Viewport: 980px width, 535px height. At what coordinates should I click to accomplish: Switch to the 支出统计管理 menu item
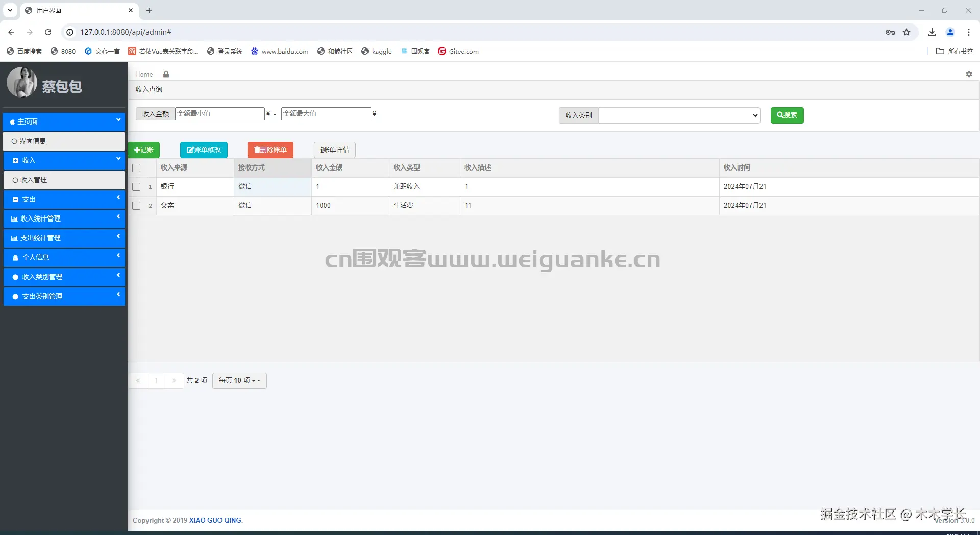pos(64,238)
